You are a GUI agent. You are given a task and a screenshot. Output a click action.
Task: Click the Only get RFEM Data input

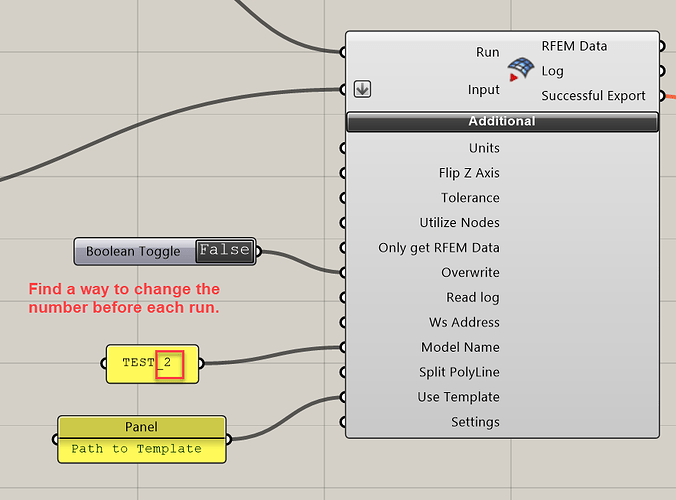tap(439, 248)
